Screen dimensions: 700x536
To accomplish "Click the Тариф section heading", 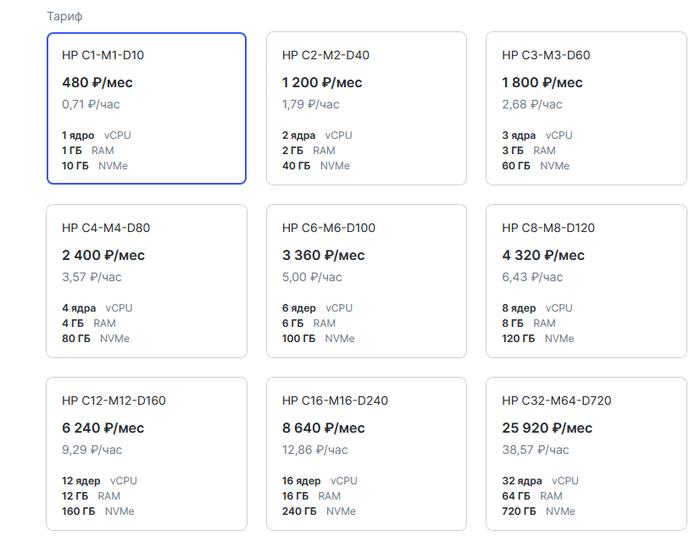I will 65,17.
